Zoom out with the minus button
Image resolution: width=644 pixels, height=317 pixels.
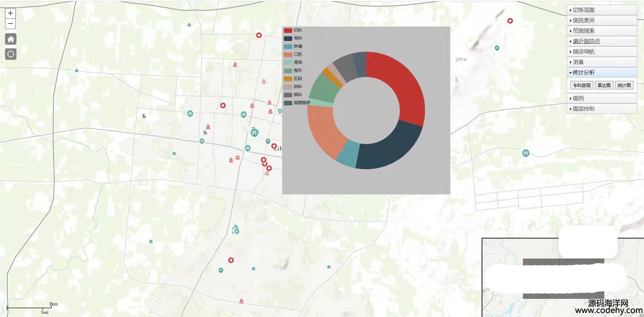pos(10,24)
